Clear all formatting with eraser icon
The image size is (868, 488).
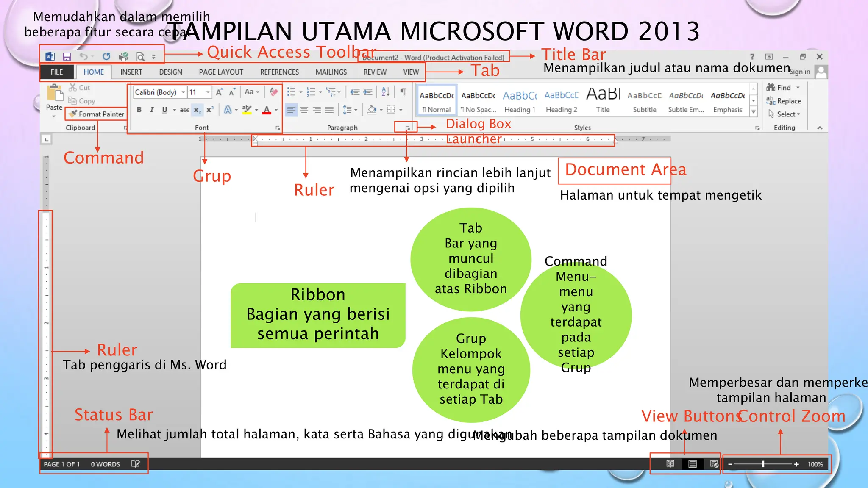click(274, 92)
